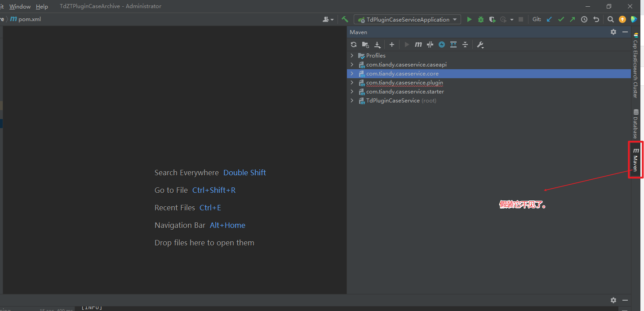Click the orange update arrow icon
644x311 pixels.
(622, 19)
